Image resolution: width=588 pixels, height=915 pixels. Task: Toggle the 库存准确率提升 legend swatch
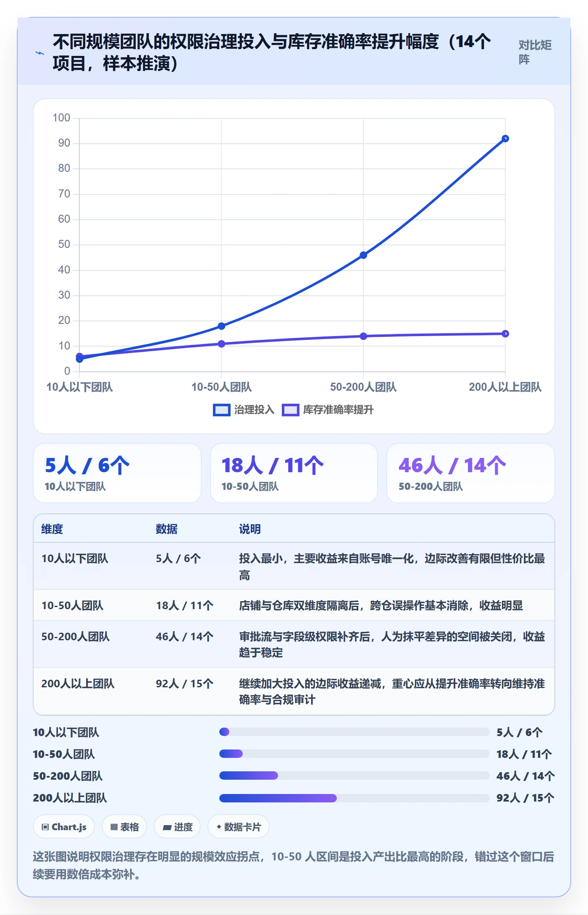coord(290,410)
